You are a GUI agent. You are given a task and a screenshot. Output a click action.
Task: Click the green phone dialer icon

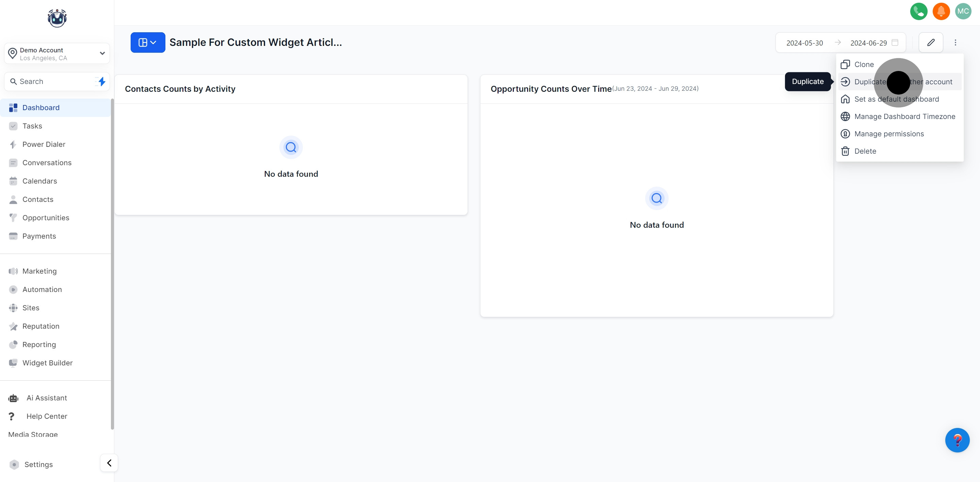pos(918,12)
